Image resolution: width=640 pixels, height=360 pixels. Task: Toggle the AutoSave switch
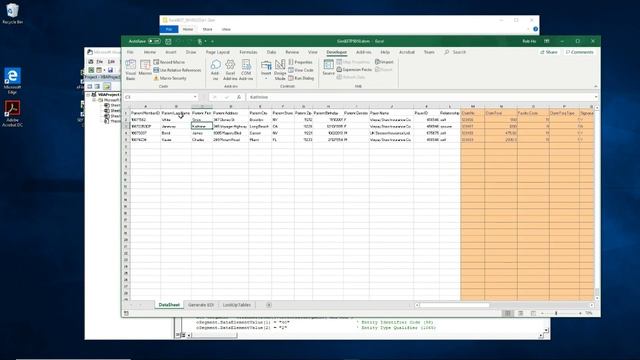point(154,41)
